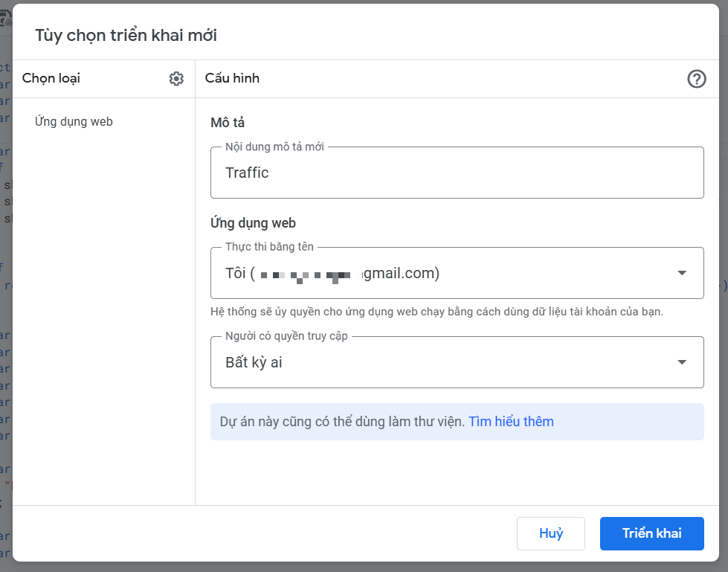Click the Cấu hình panel heading

point(232,78)
